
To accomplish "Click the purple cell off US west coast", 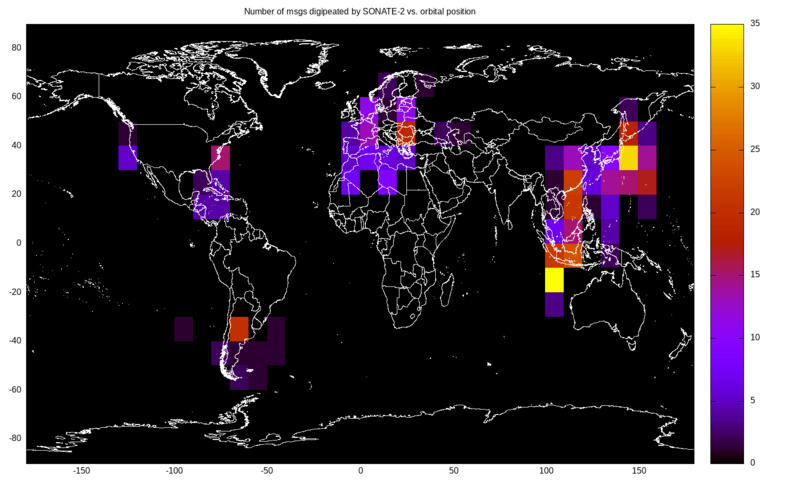I will 127,158.
